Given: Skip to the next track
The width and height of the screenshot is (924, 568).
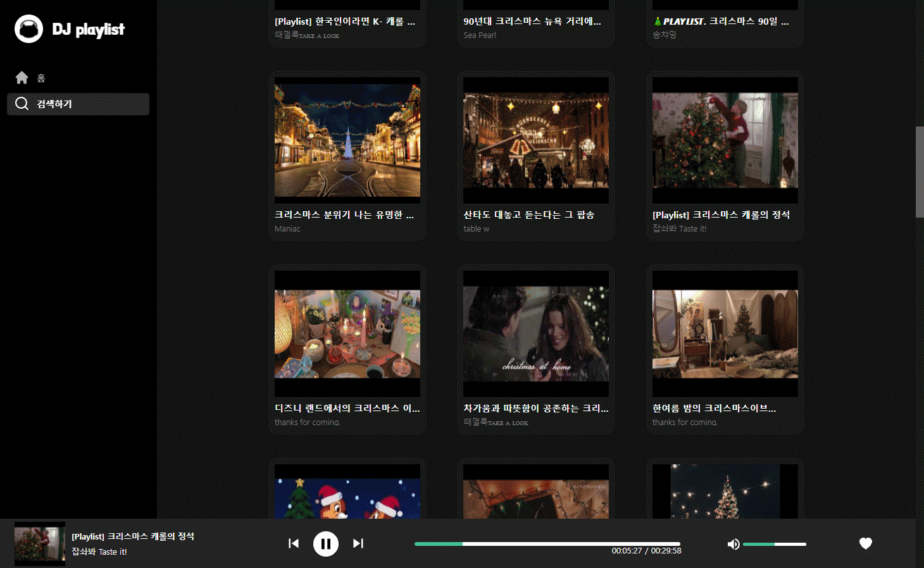Looking at the screenshot, I should point(358,543).
